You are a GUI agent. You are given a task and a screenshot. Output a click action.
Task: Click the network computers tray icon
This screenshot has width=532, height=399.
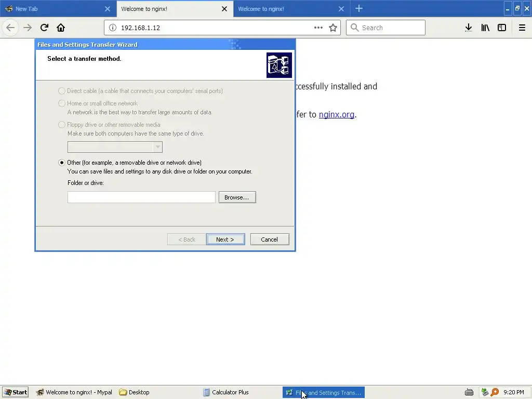485,392
